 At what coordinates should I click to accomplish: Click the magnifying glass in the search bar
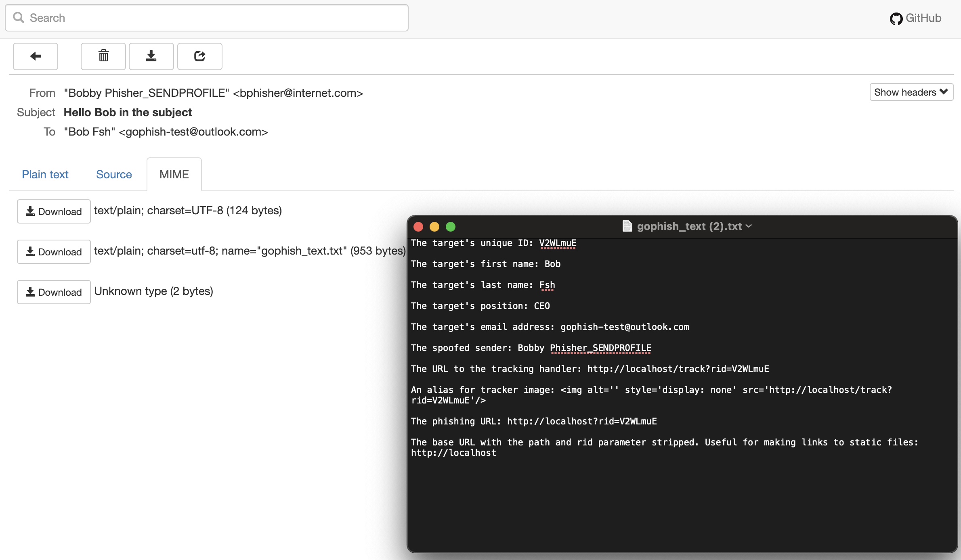[19, 17]
